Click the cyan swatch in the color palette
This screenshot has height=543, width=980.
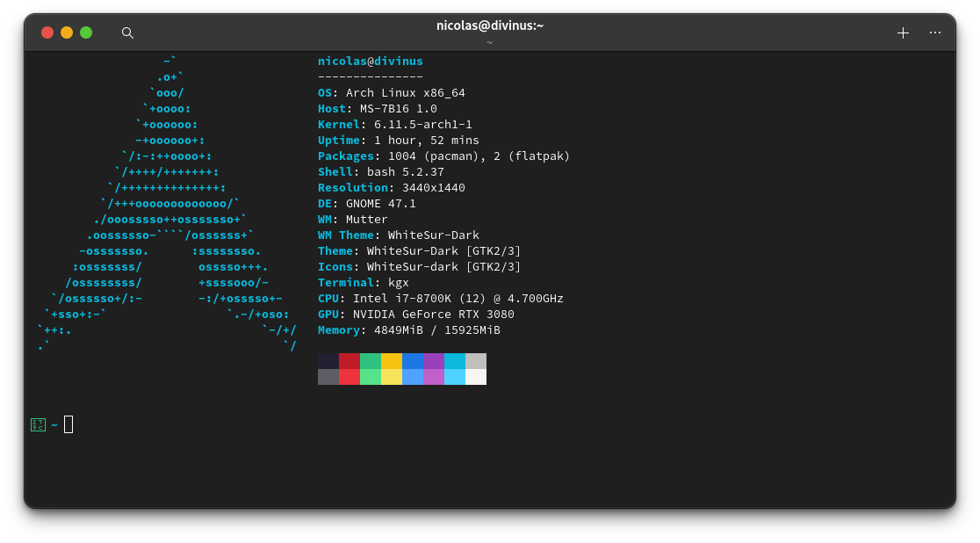455,369
